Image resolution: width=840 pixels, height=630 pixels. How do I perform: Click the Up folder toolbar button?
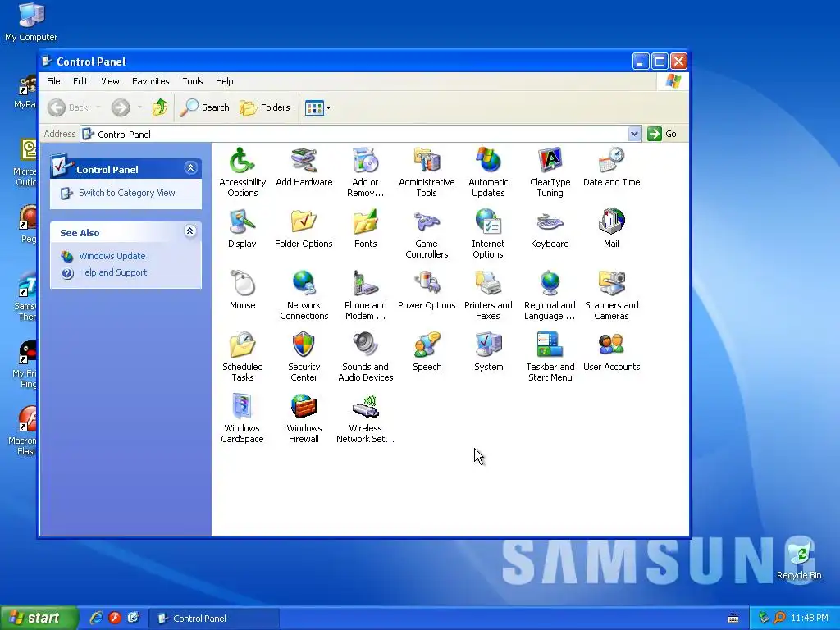tap(160, 107)
